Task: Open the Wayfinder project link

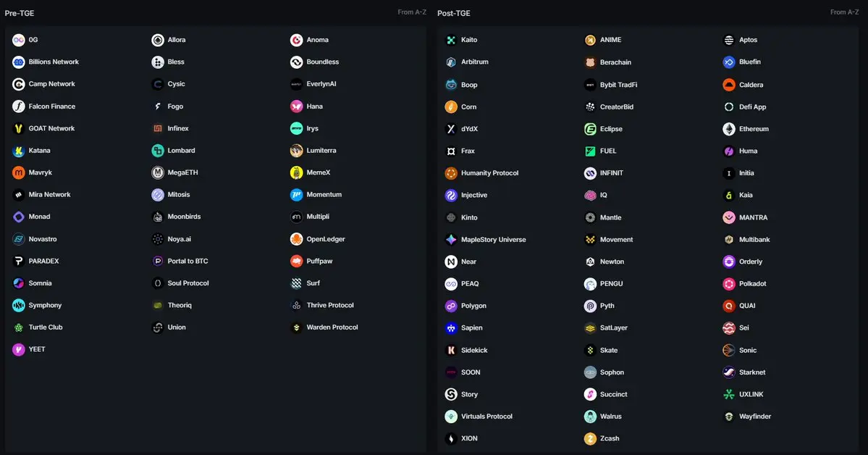Action: coord(747,417)
